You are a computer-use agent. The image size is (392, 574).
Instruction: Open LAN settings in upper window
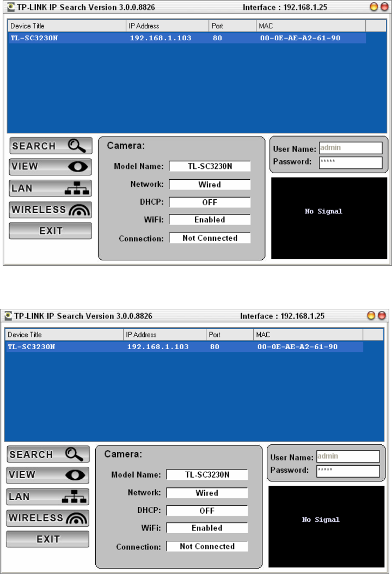click(51, 188)
